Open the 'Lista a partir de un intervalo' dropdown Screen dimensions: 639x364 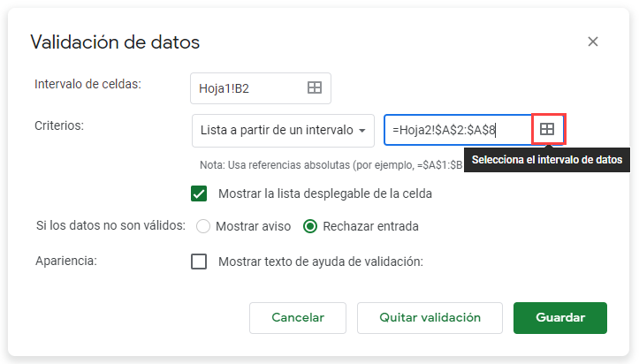coord(283,130)
